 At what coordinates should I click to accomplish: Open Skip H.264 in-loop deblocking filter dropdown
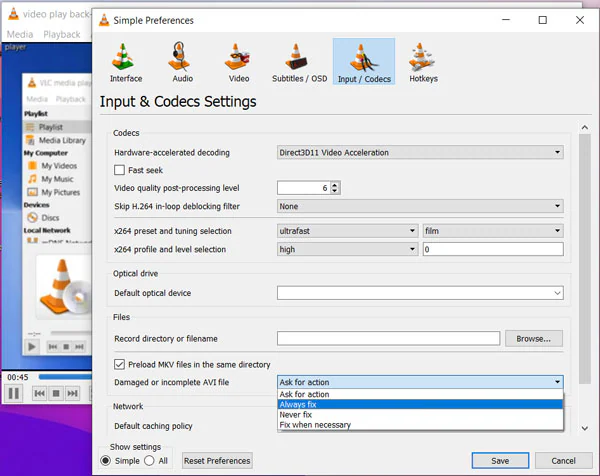(x=420, y=206)
